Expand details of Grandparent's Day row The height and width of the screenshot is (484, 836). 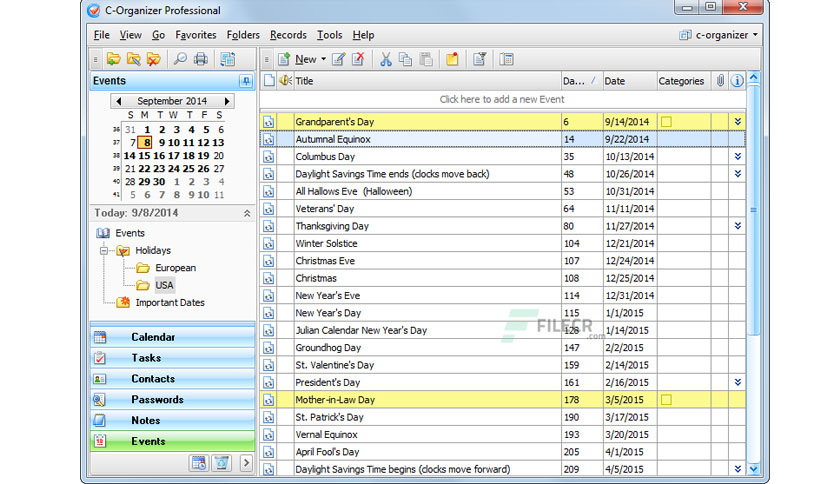pos(737,122)
